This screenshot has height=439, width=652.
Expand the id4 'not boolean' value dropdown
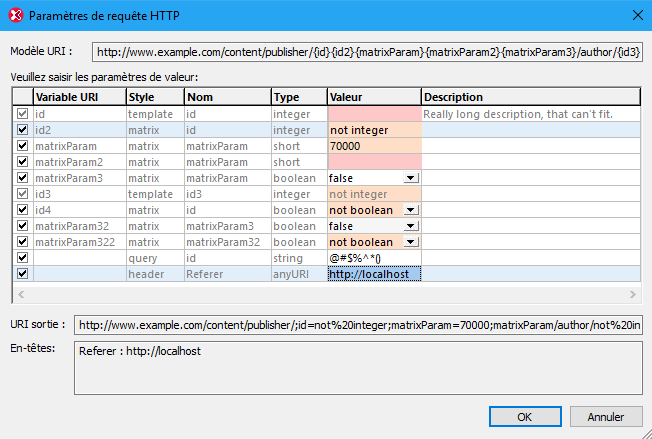[410, 210]
